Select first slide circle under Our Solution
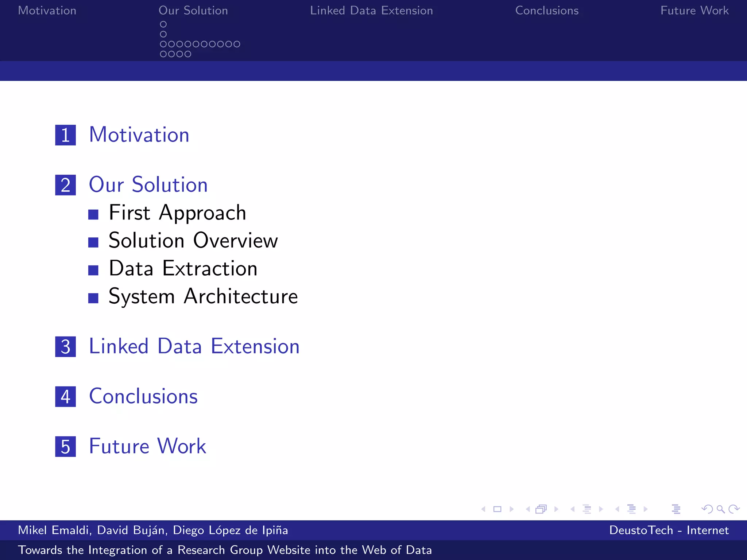Viewport: 747px width, 560px height. pyautogui.click(x=163, y=24)
